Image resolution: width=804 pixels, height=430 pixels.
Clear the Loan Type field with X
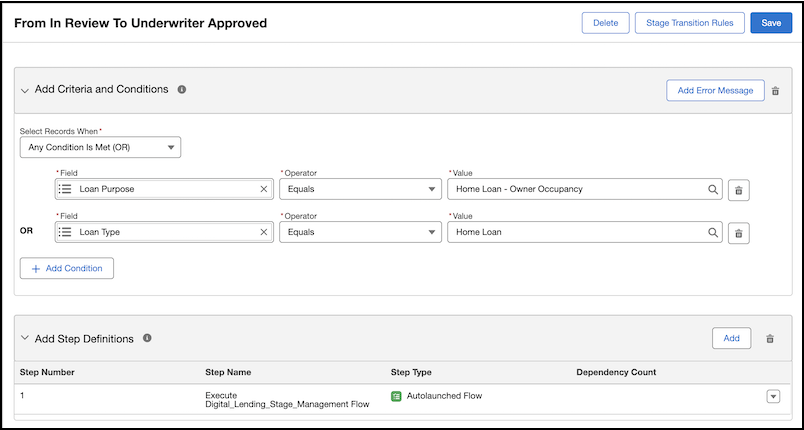pos(264,232)
